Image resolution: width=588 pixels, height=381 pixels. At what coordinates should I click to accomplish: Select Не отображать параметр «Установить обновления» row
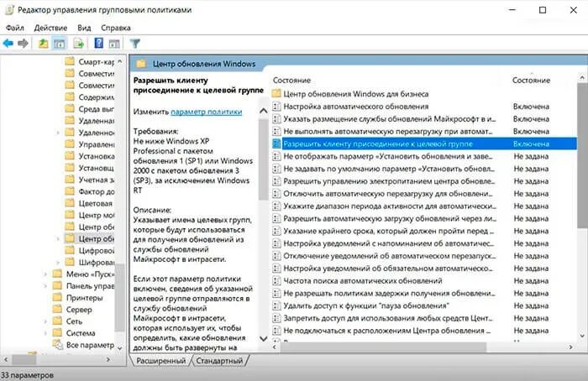(x=423, y=156)
